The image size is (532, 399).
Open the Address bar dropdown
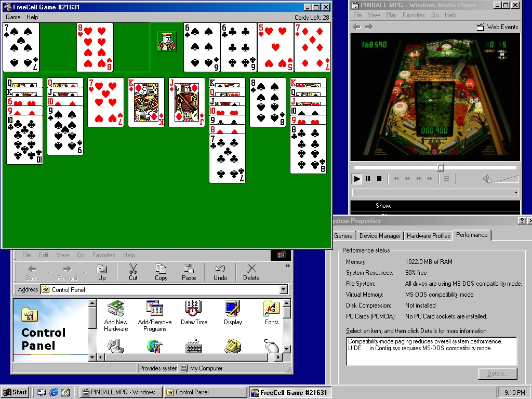coord(284,290)
